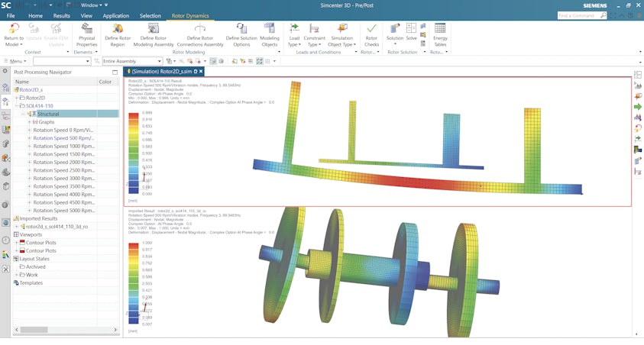644x345 pixels.
Task: Select the Rotor Dynamics tab
Action: [x=190, y=15]
